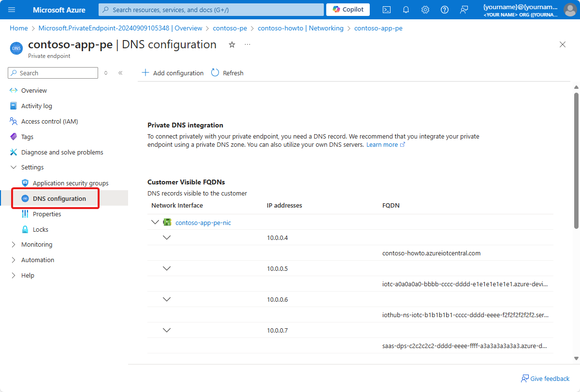Launch Copilot from the top bar
Screen dimensions: 580x392
click(x=348, y=9)
